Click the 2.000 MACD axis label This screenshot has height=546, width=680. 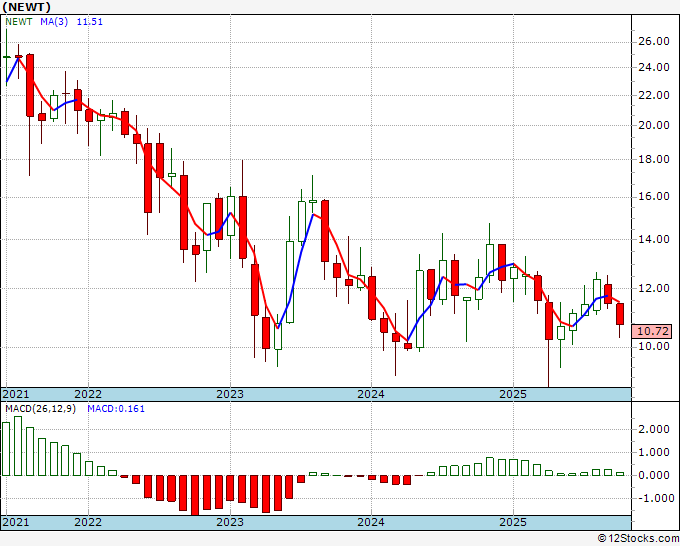pyautogui.click(x=654, y=429)
